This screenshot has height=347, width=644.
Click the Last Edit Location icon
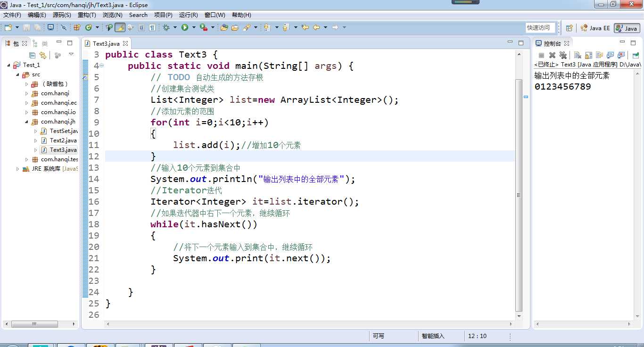coord(305,28)
